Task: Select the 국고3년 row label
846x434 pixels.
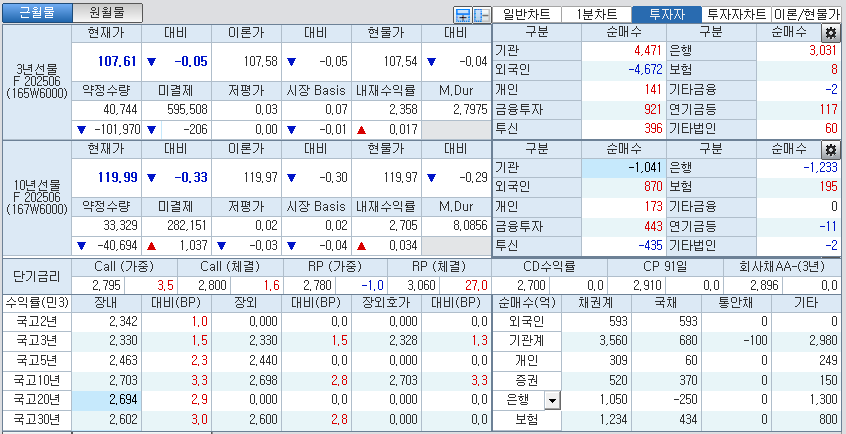Action: tap(37, 342)
